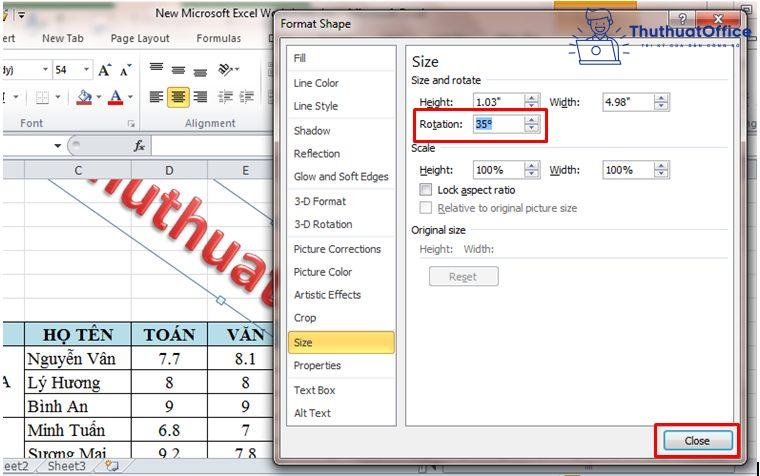Click the Reset button under Original size
This screenshot has height=476, width=760.
point(463,277)
